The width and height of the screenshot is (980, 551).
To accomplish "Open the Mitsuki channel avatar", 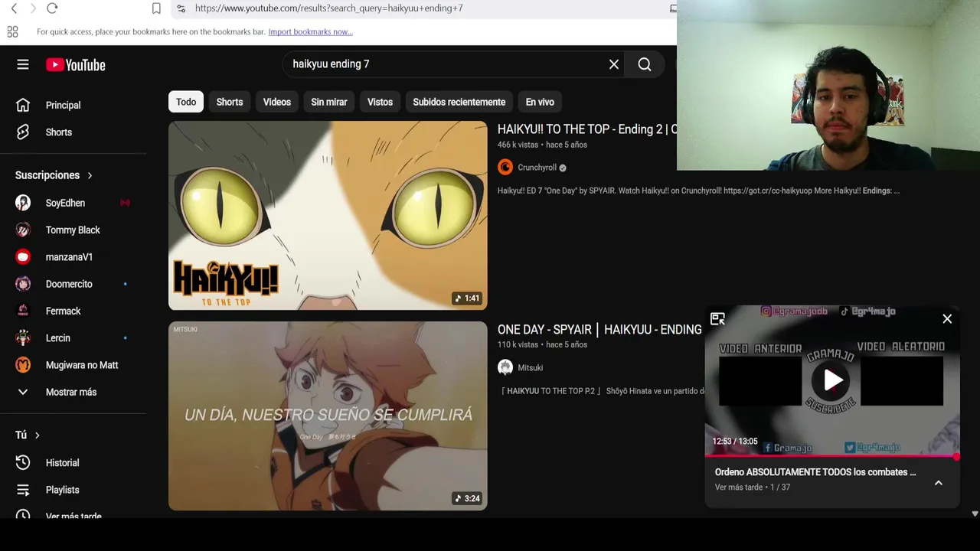I will coord(505,367).
